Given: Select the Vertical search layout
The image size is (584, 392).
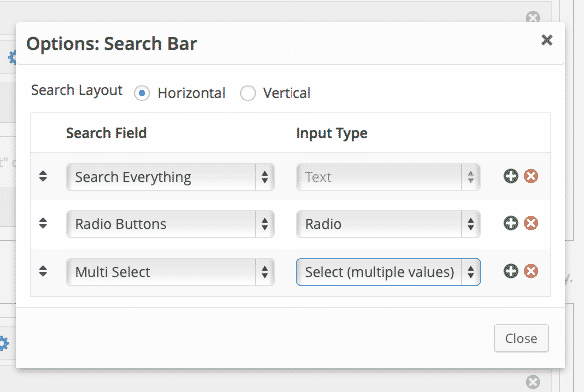Looking at the screenshot, I should (248, 93).
